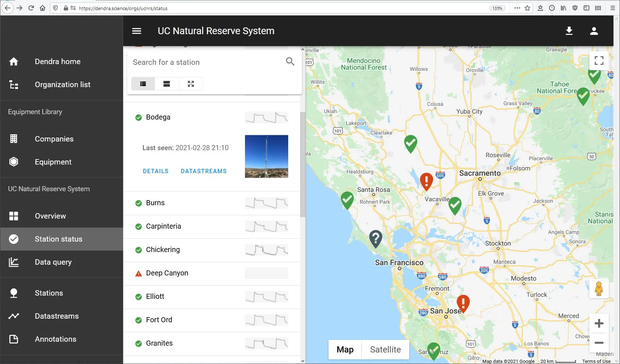The width and height of the screenshot is (620, 364).
Task: Zoom in on the map
Action: click(x=599, y=323)
